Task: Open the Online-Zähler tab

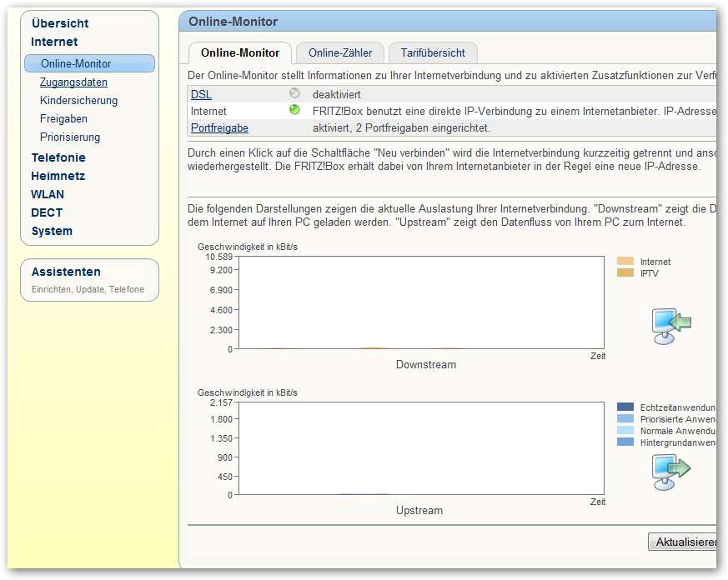Action: tap(340, 52)
